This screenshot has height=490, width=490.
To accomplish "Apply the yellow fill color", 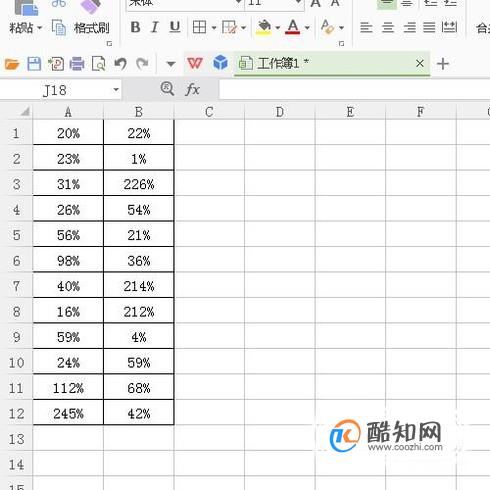I will 264,27.
